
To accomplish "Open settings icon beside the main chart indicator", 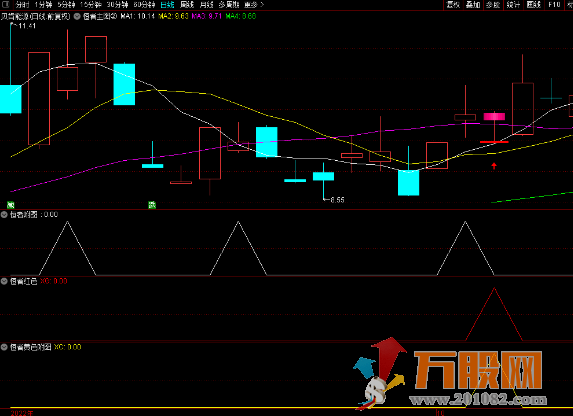I will point(77,16).
